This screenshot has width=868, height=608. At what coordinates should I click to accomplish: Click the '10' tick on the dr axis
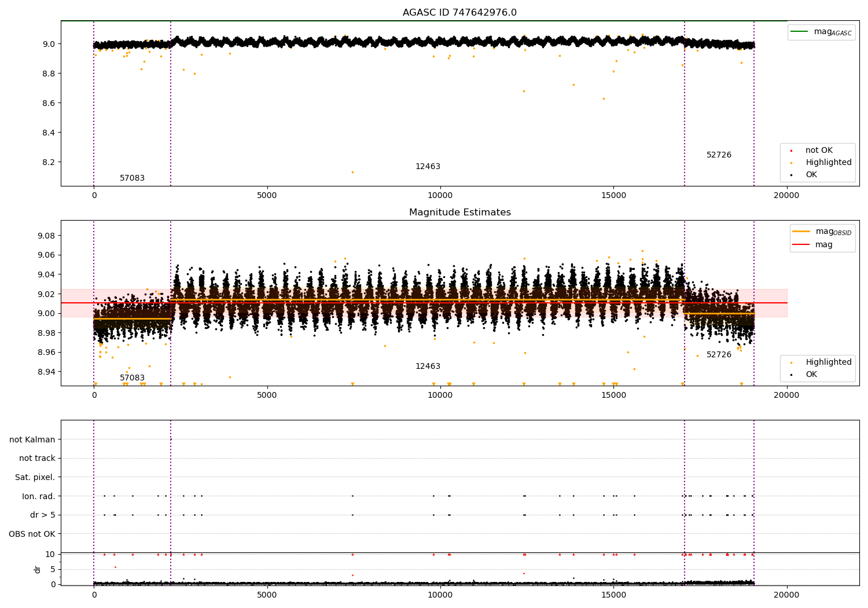click(50, 554)
